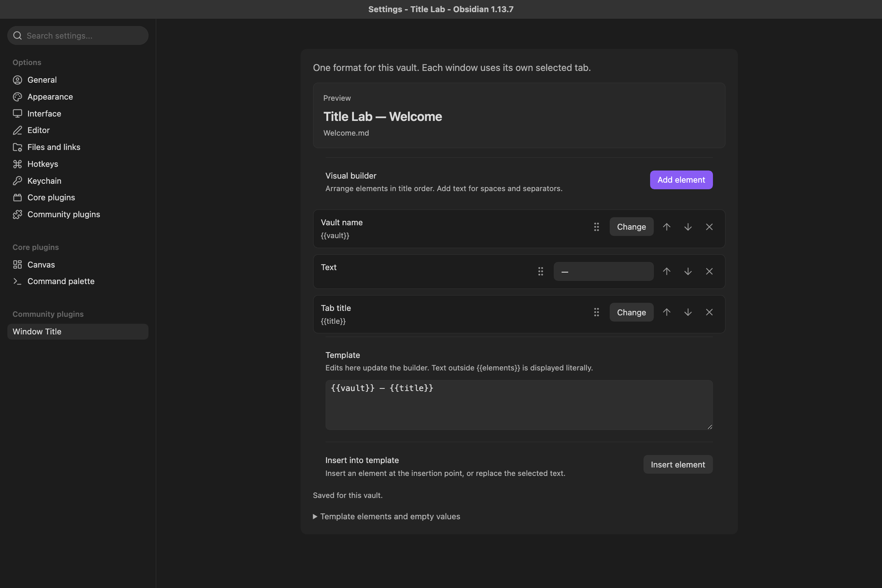
Task: Open Core plugins settings
Action: (x=78, y=197)
